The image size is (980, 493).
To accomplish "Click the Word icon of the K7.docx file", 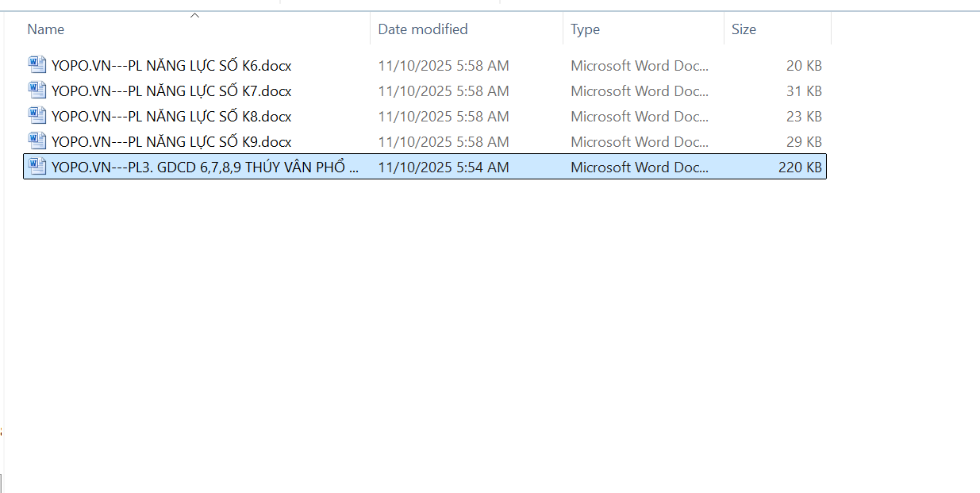I will click(x=37, y=90).
